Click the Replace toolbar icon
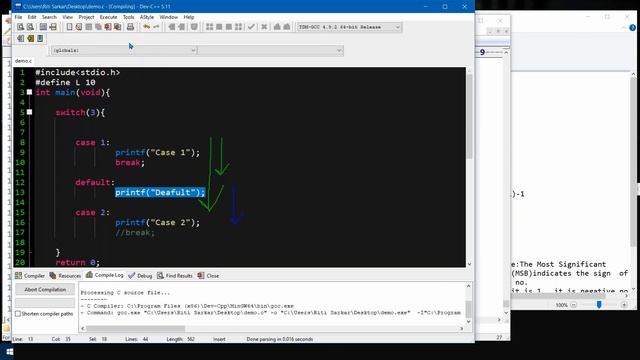The height and width of the screenshot is (360, 640). [x=30, y=27]
